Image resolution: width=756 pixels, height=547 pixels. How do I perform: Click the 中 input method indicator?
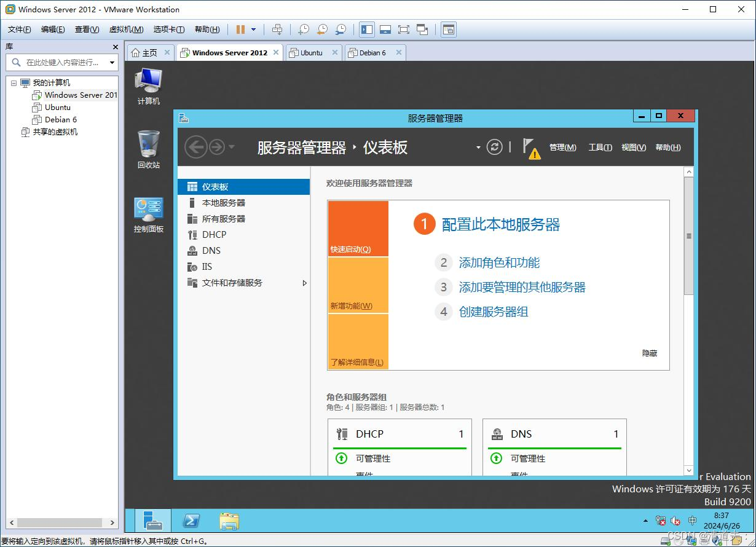(692, 521)
